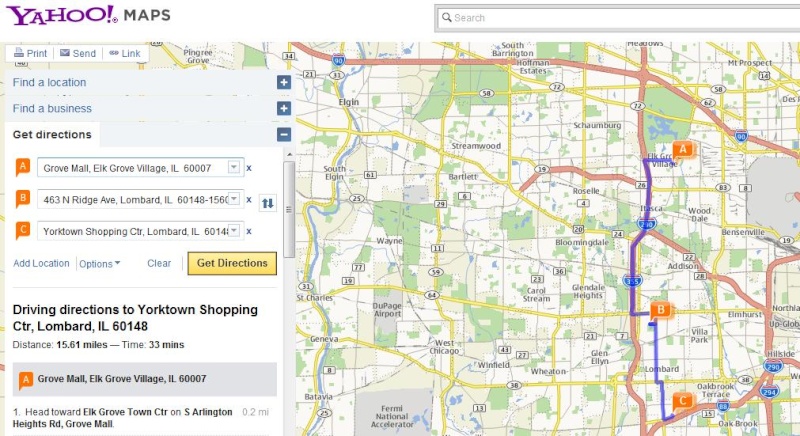Remove location B with its x icon
The image size is (800, 436).
249,199
